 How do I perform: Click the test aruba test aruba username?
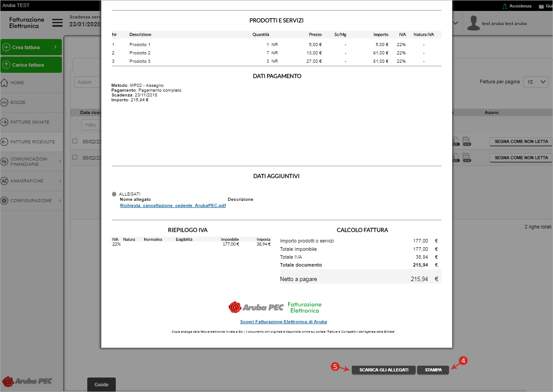pyautogui.click(x=504, y=23)
